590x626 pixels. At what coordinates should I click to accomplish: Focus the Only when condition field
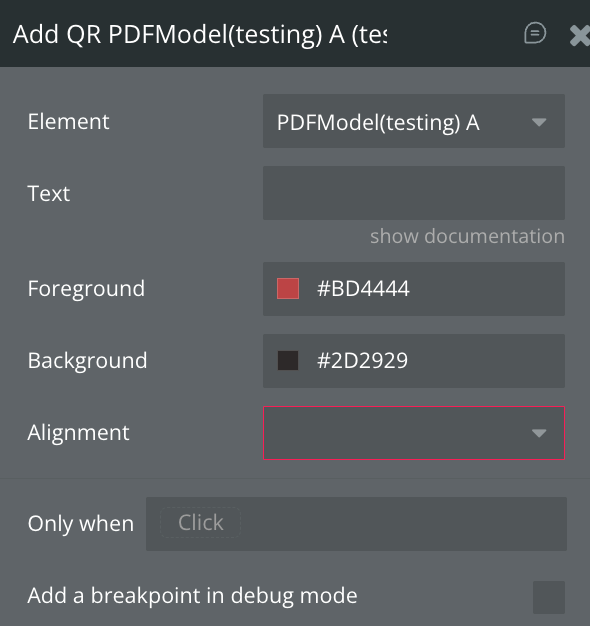click(356, 524)
